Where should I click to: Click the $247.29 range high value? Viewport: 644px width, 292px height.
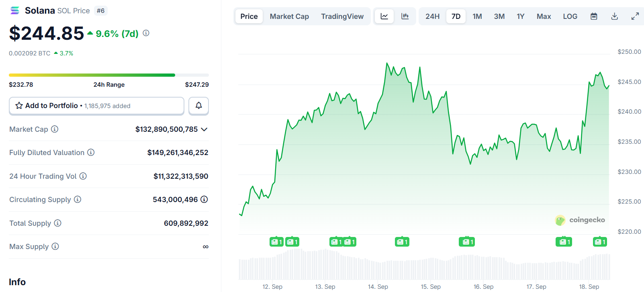coord(197,84)
